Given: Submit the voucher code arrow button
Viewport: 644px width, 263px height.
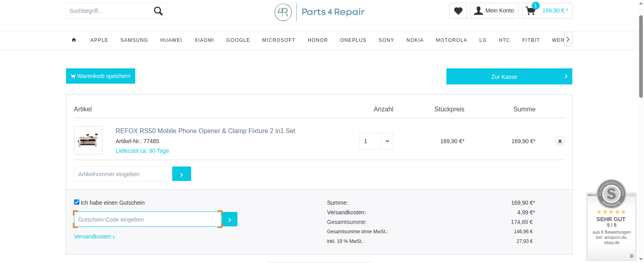Looking at the screenshot, I should (229, 219).
